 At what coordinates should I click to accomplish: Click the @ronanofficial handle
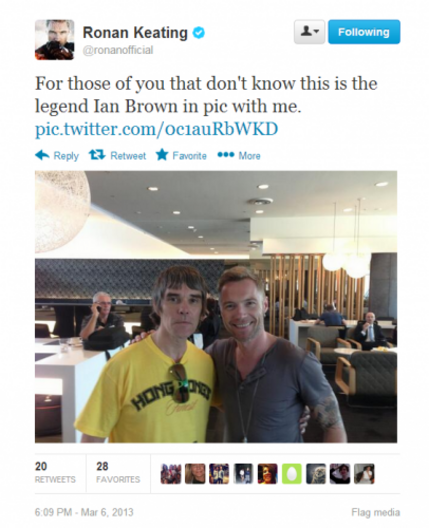pyautogui.click(x=118, y=50)
